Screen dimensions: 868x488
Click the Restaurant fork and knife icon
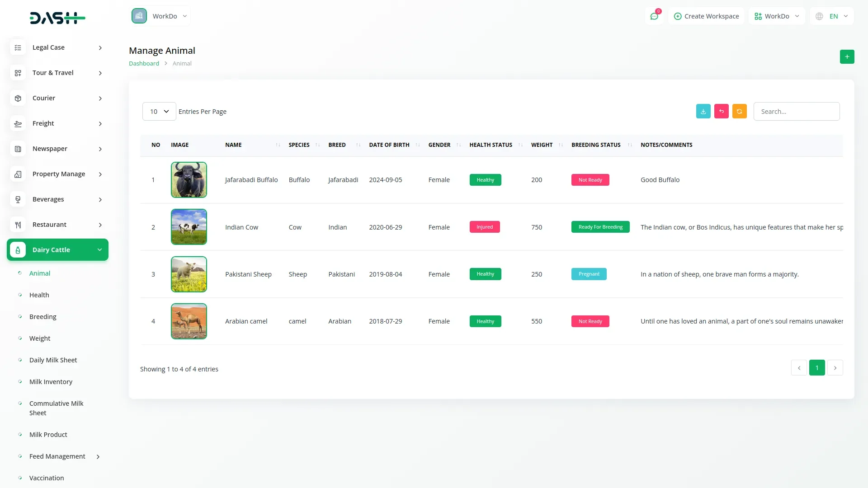[x=18, y=225]
